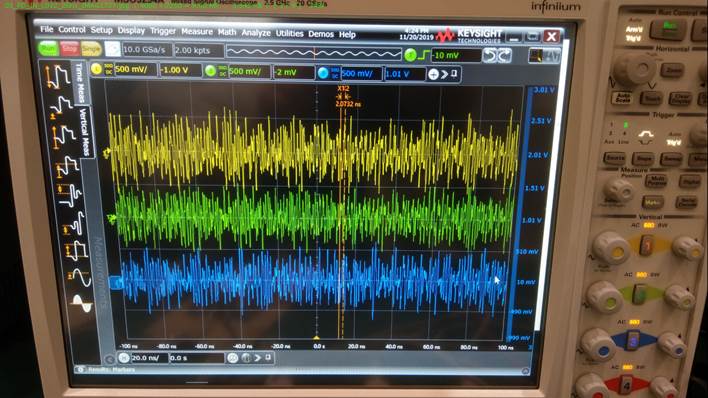Image resolution: width=708 pixels, height=398 pixels.
Task: Click the red Stop acquisition button
Action: 70,48
